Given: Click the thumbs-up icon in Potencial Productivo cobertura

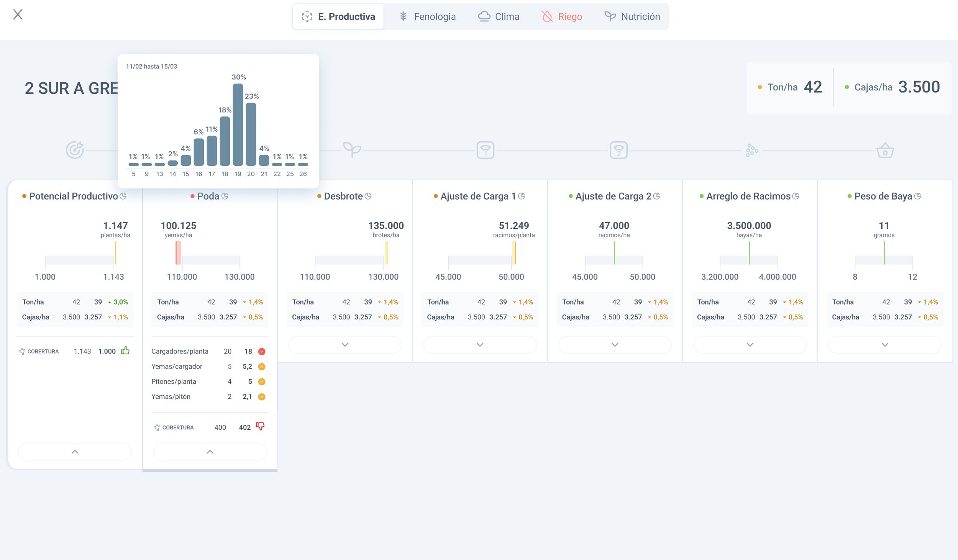Looking at the screenshot, I should point(125,350).
